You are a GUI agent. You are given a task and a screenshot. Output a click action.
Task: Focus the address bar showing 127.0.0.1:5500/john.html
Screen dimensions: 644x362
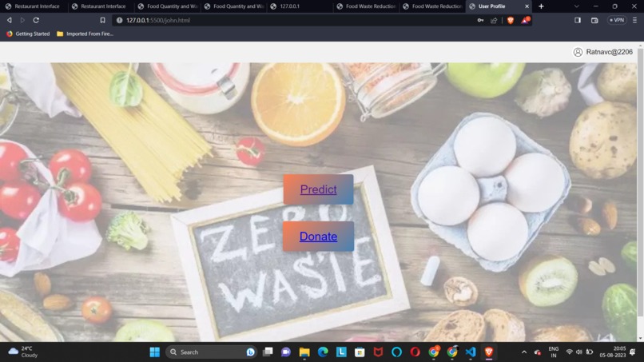coord(296,20)
